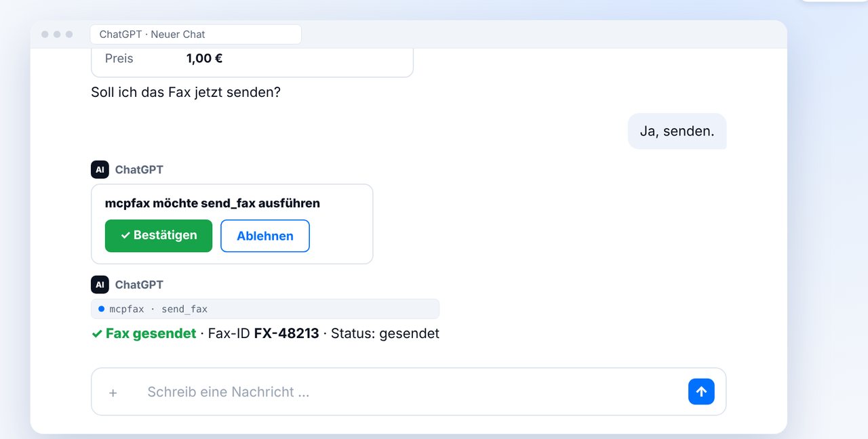Image resolution: width=868 pixels, height=439 pixels.
Task: Click the green checkmark before 'Fax gesendet'
Action: click(97, 334)
